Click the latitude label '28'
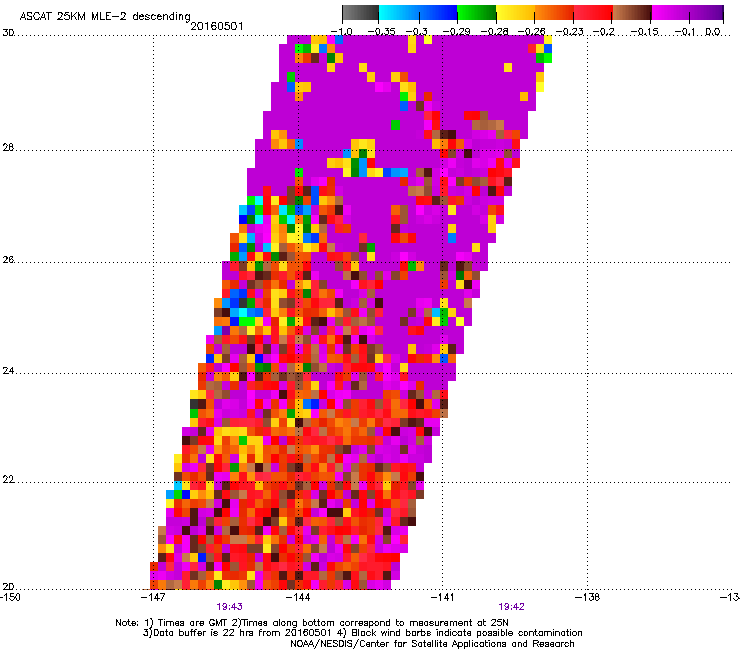This screenshot has height=650, width=740. point(8,147)
